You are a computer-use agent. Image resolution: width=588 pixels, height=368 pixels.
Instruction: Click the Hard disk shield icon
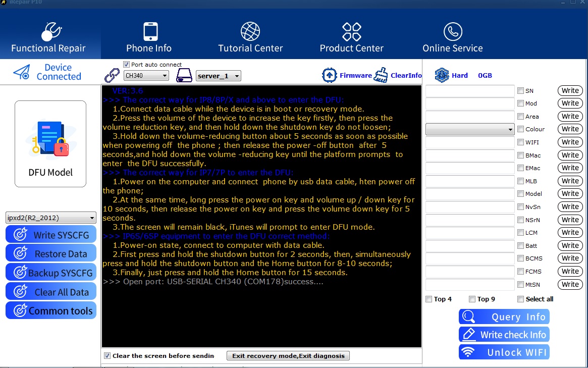point(442,75)
